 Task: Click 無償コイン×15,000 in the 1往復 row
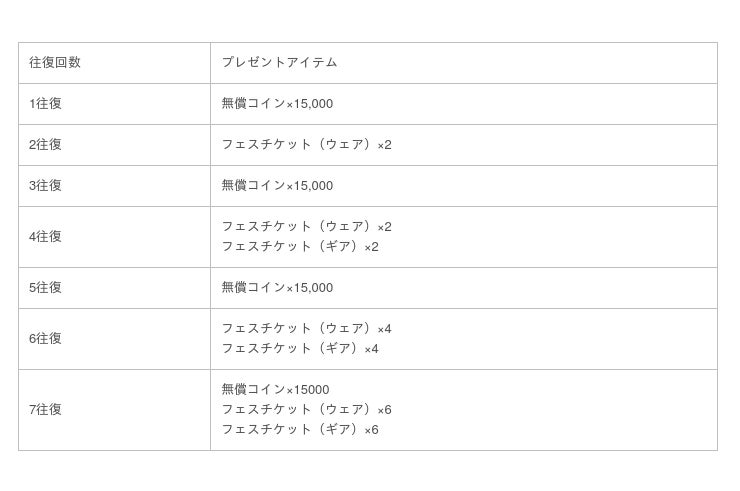277,104
